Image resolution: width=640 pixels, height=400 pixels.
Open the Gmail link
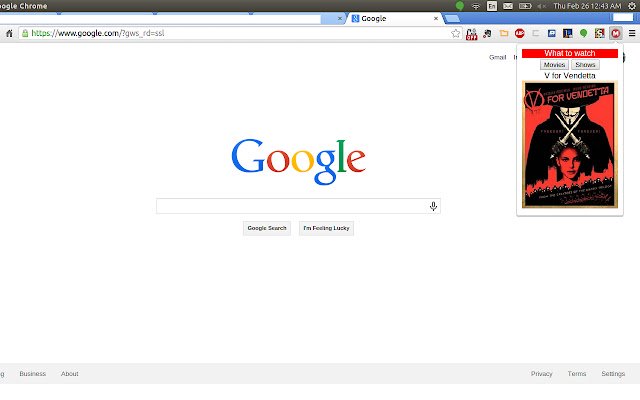pyautogui.click(x=498, y=58)
